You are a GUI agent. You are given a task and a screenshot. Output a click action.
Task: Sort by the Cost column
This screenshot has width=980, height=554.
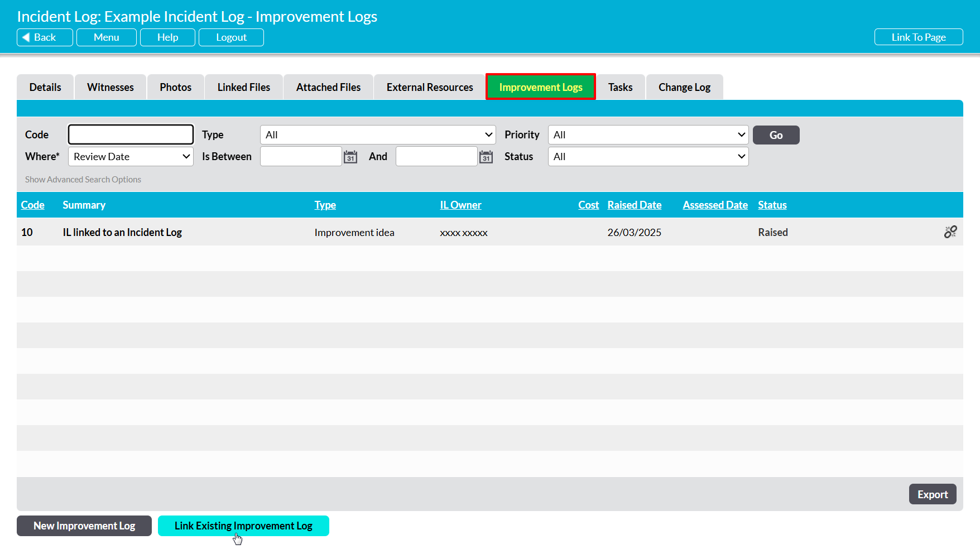pyautogui.click(x=588, y=205)
